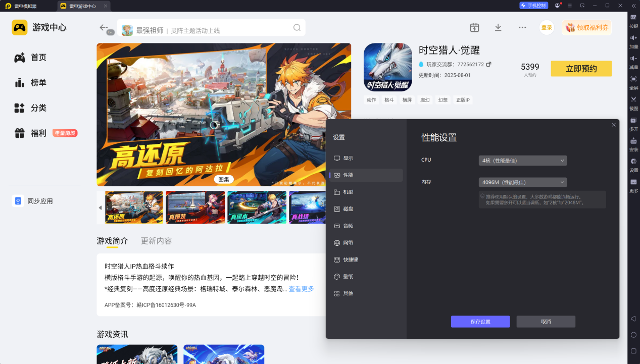The height and width of the screenshot is (364, 640).
Task: Click the back arrow beside search bar
Action: coord(104,27)
